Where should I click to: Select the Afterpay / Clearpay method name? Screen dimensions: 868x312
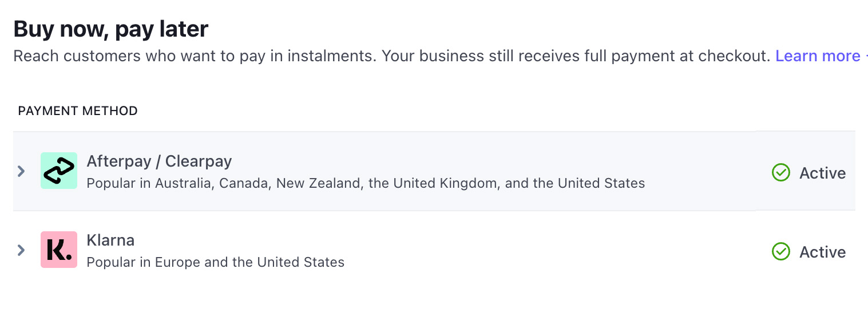point(159,161)
